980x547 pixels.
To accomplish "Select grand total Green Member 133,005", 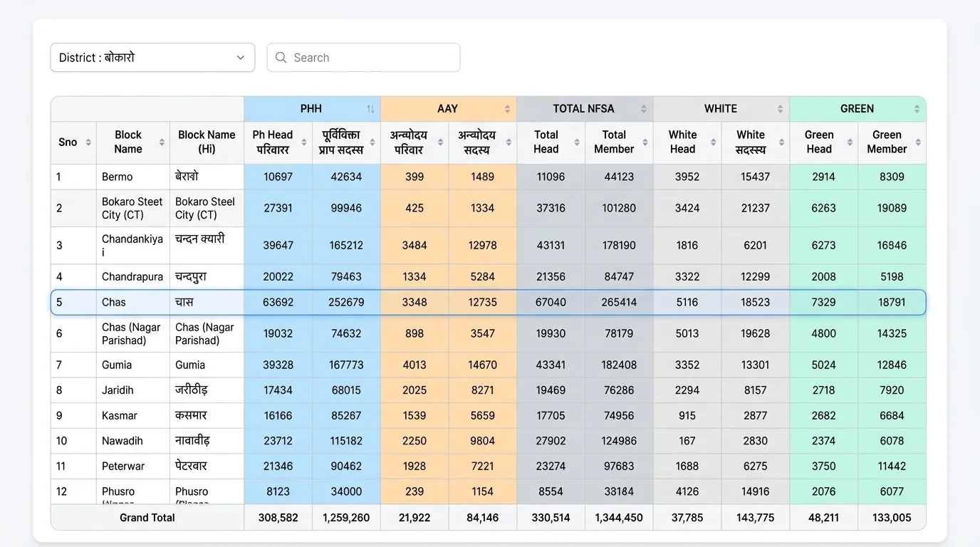I will 892,518.
